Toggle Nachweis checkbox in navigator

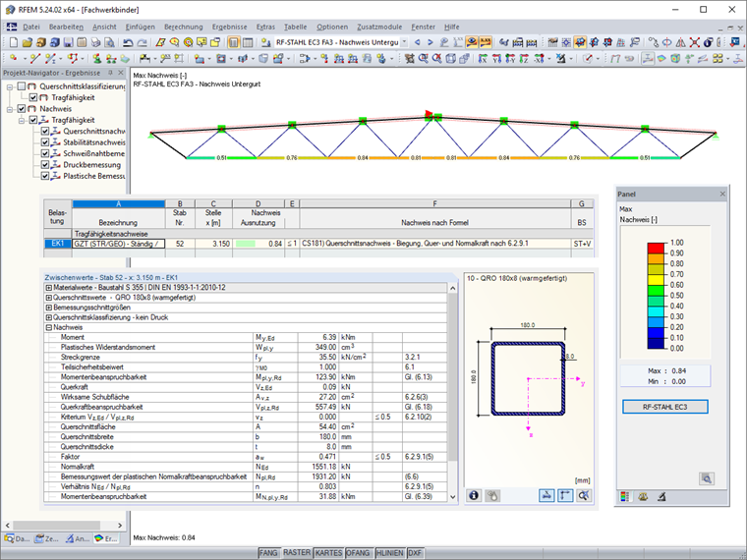[x=22, y=109]
